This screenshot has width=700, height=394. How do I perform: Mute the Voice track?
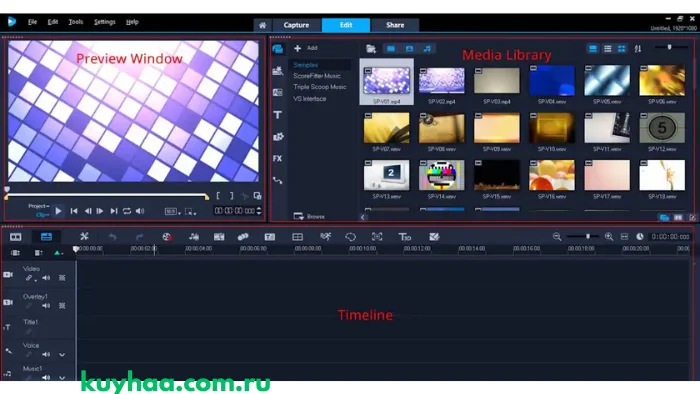tap(46, 355)
